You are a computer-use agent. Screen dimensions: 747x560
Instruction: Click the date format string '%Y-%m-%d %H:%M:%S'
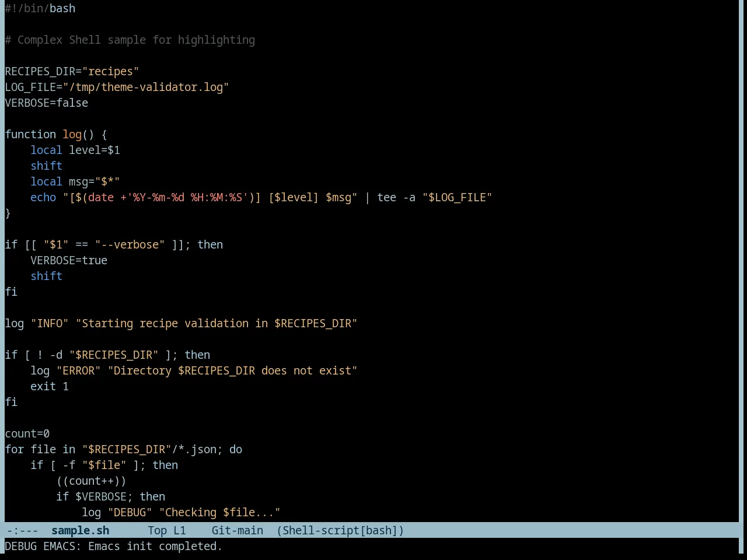(187, 197)
